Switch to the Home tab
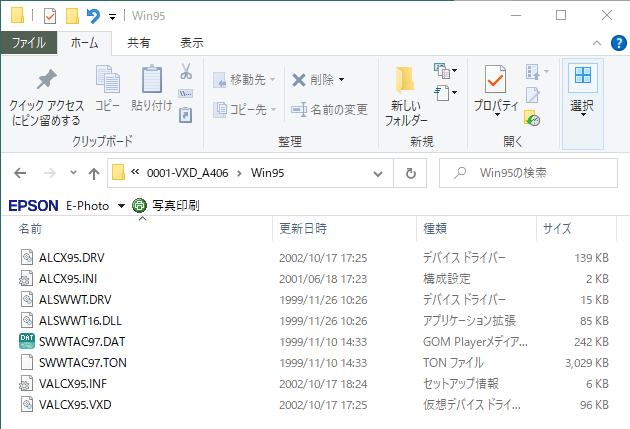Image resolution: width=630 pixels, height=429 pixels. 84,43
